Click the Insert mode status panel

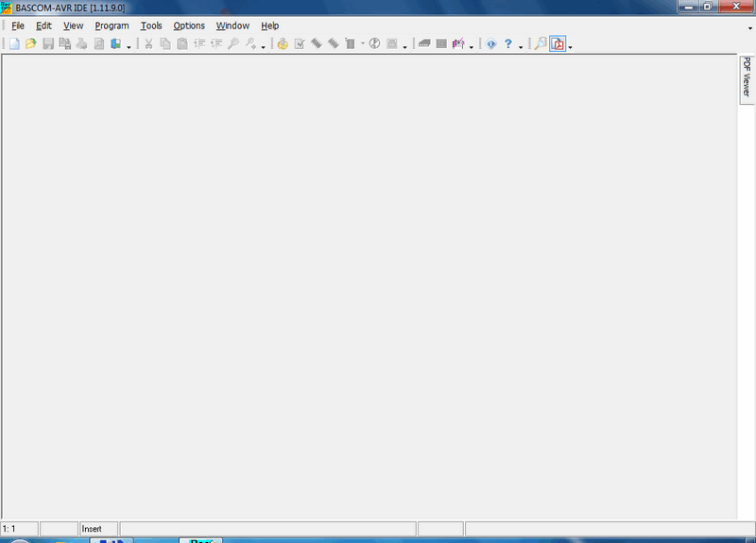98,529
